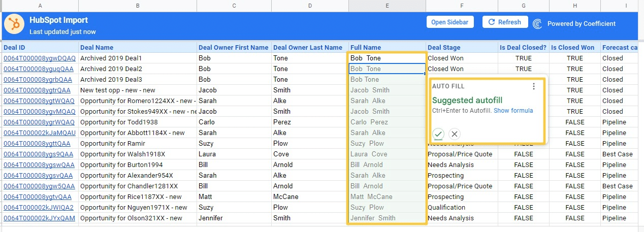Open autofill three-dot options menu
This screenshot has height=232, width=644.
533,86
